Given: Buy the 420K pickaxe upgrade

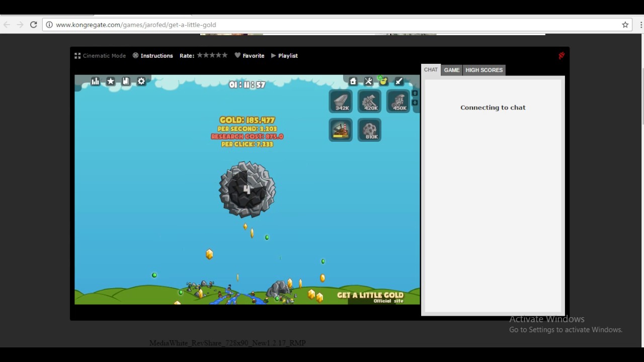Looking at the screenshot, I should (369, 102).
